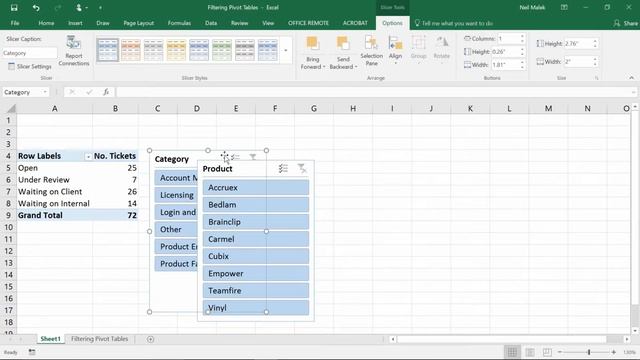
Task: Select Bedlam in Product slicer
Action: (256, 205)
